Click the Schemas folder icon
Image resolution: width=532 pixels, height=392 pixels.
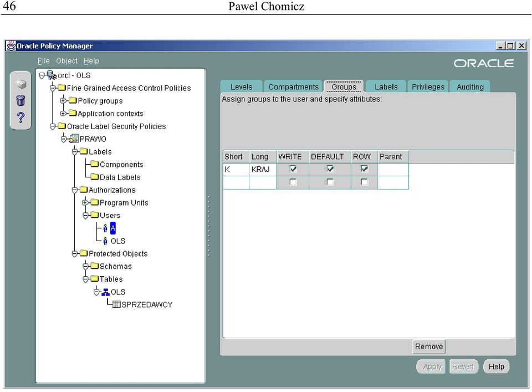click(95, 266)
